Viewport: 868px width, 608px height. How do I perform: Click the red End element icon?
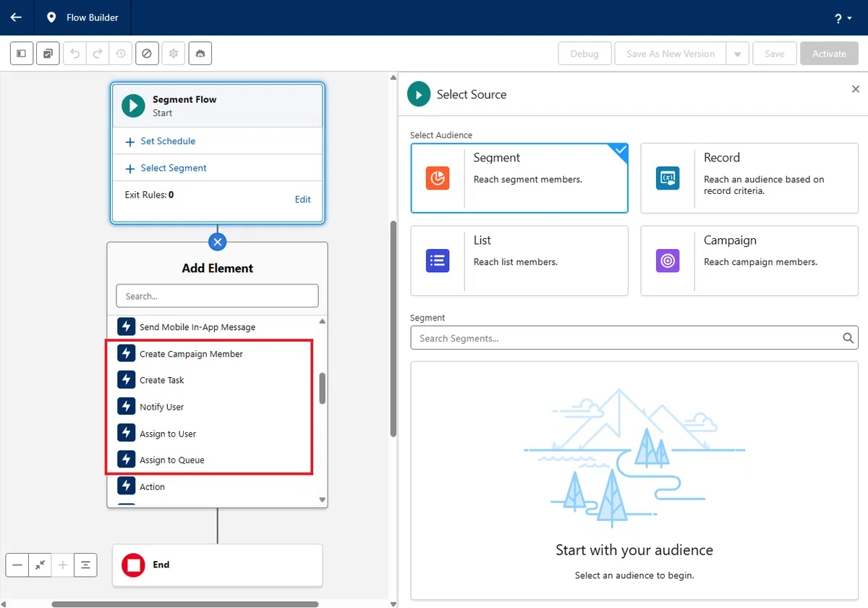click(133, 565)
